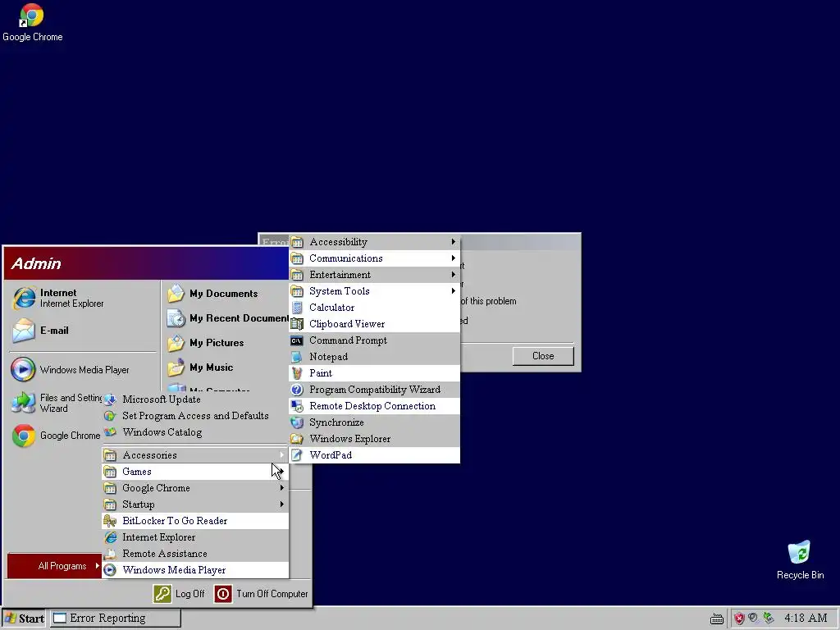Click the E-mail envelope icon
The width and height of the screenshot is (840, 630).
click(24, 331)
